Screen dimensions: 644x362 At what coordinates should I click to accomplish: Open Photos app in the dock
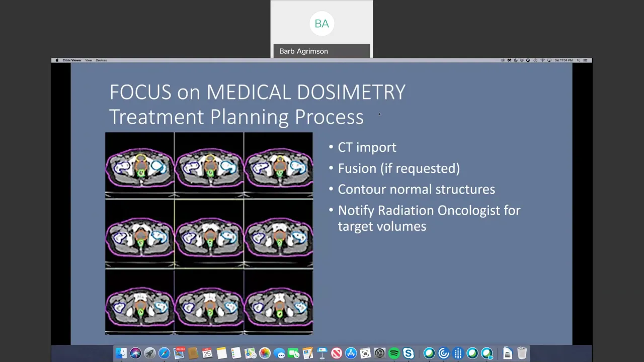click(x=265, y=353)
